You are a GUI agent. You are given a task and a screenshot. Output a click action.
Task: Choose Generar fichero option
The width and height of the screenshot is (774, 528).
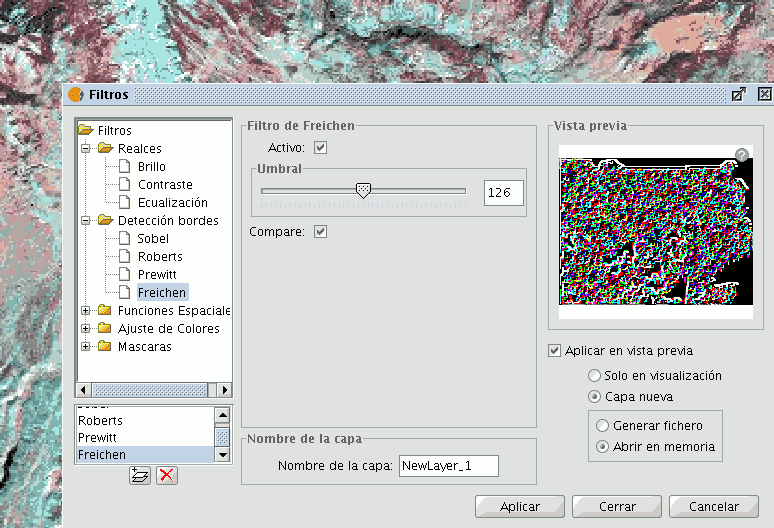click(x=602, y=425)
